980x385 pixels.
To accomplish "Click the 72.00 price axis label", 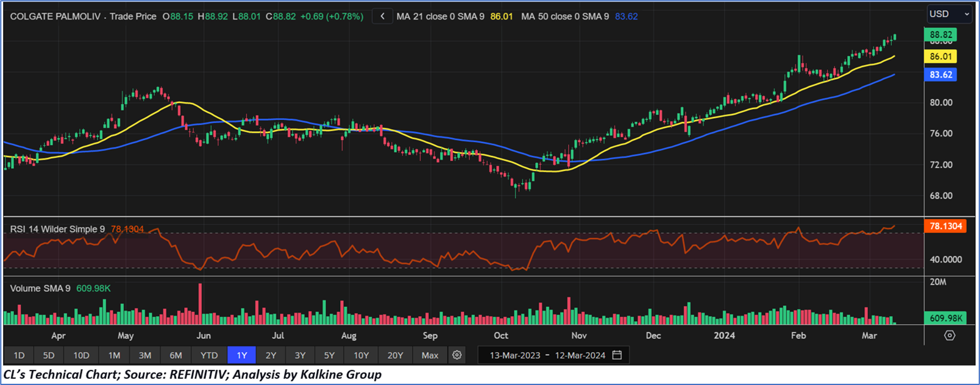I will coord(941,164).
